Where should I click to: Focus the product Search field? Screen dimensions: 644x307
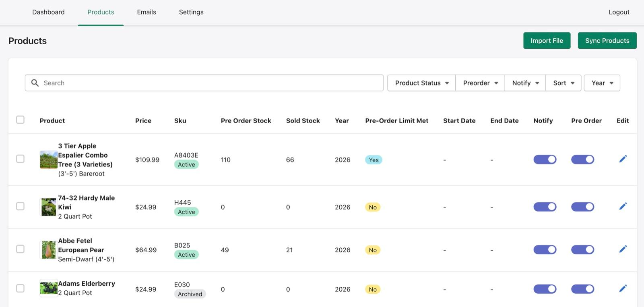point(204,83)
